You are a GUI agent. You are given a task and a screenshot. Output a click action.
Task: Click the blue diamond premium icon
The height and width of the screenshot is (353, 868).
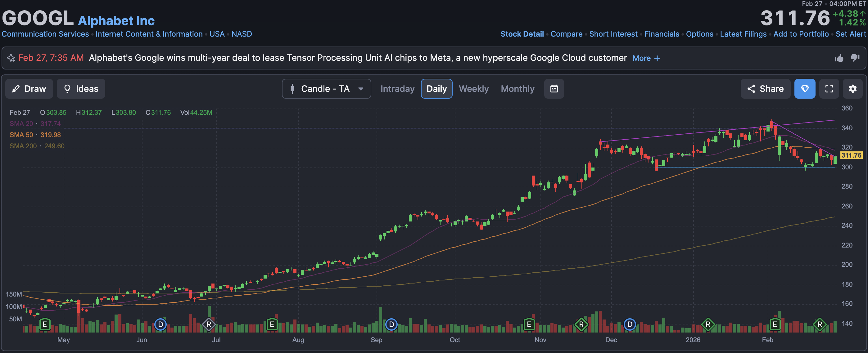pyautogui.click(x=805, y=89)
